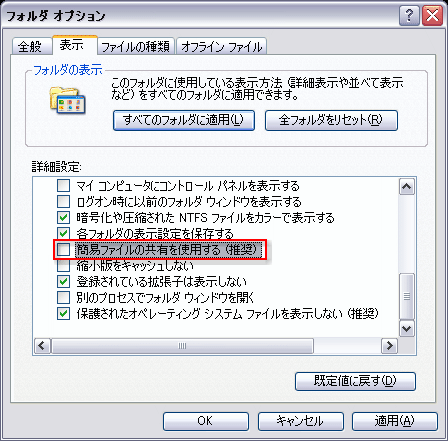Select the オフライン ファイル tab
Screen dimensions: 448x441
[x=222, y=46]
